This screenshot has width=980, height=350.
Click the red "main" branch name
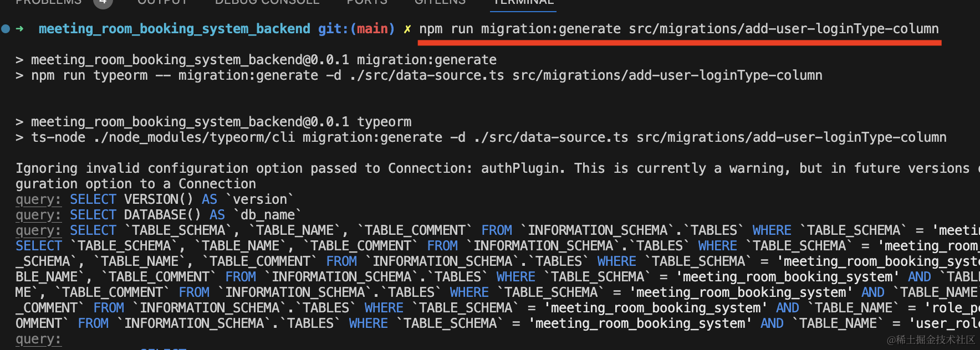(x=372, y=29)
